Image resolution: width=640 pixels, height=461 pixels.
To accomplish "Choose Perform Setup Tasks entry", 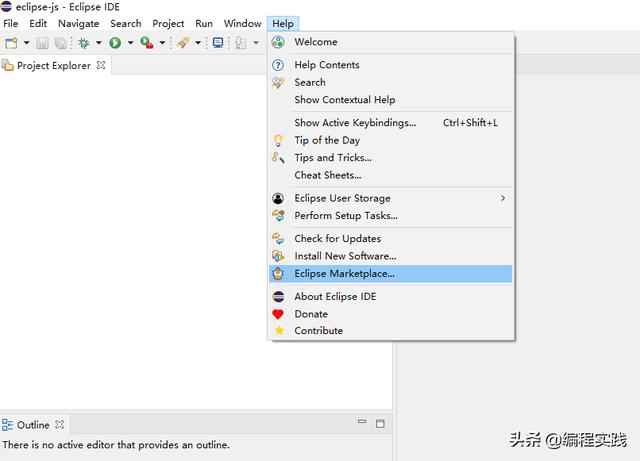I will coord(391,216).
